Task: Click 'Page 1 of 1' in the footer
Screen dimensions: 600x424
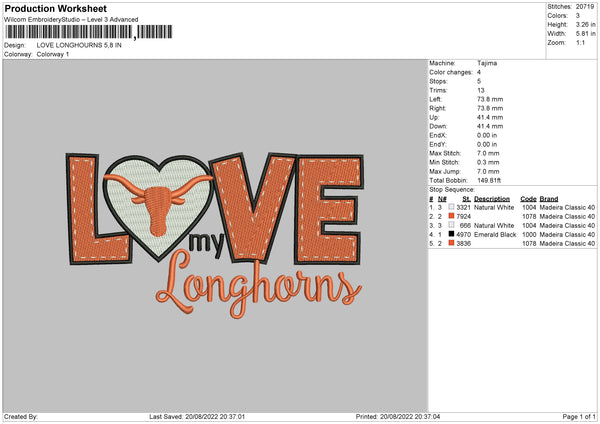Action: tap(579, 417)
